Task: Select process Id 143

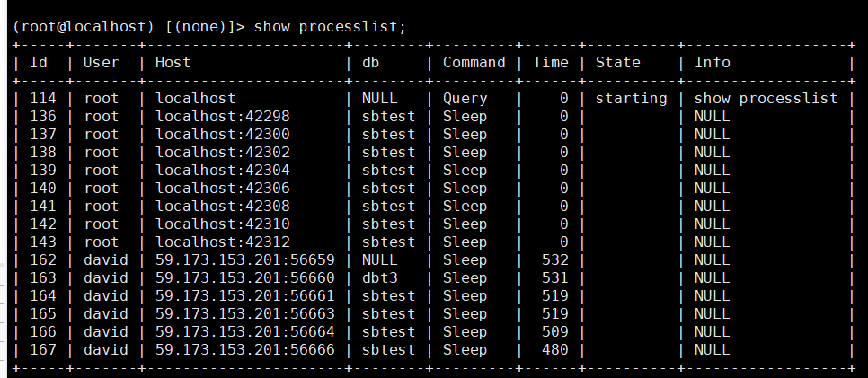Action: (x=42, y=242)
